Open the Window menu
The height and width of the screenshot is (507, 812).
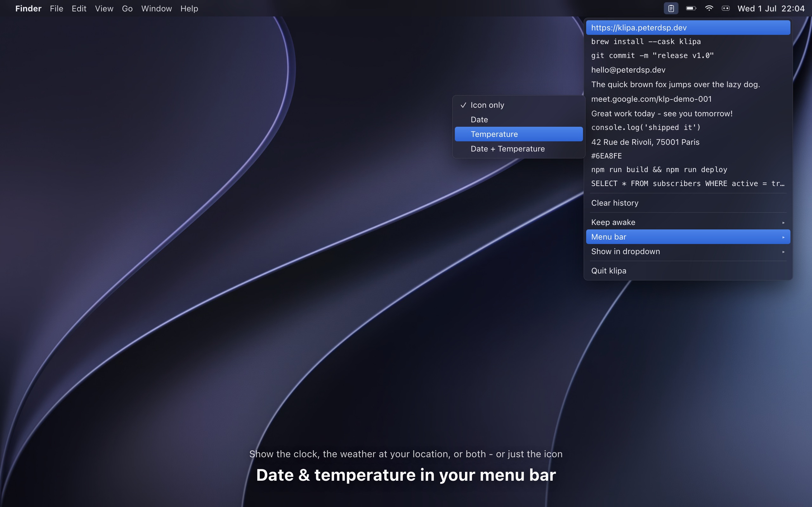[x=156, y=8]
